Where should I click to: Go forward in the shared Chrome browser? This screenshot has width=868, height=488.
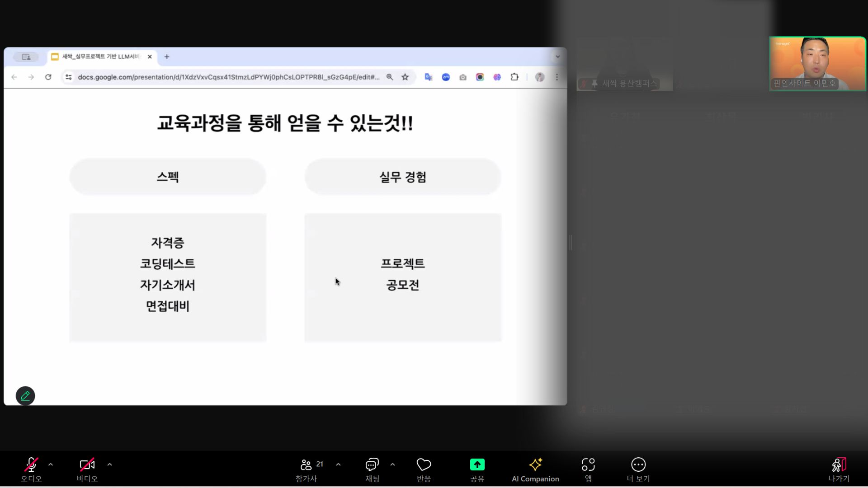[31, 77]
